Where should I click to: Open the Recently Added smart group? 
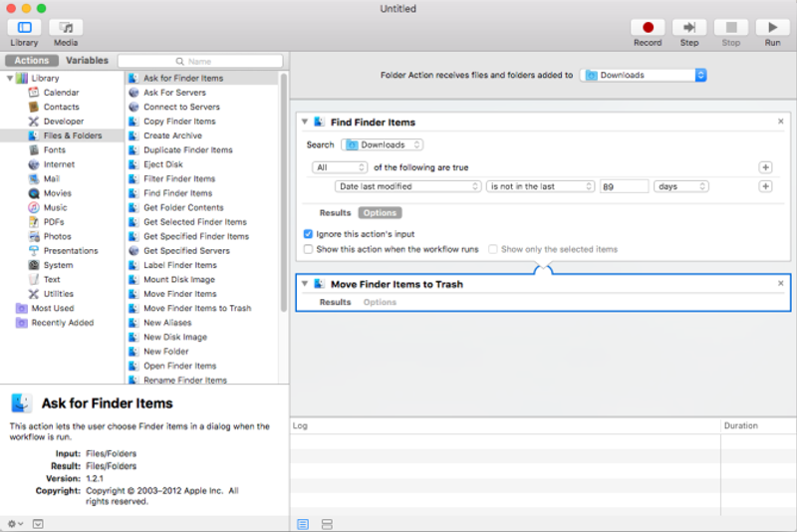click(62, 323)
